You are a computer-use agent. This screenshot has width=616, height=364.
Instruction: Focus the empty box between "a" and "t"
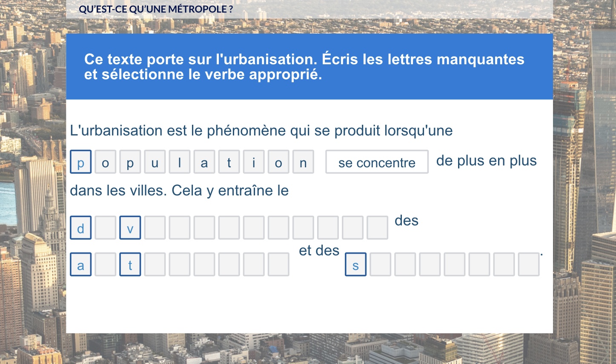tap(106, 265)
